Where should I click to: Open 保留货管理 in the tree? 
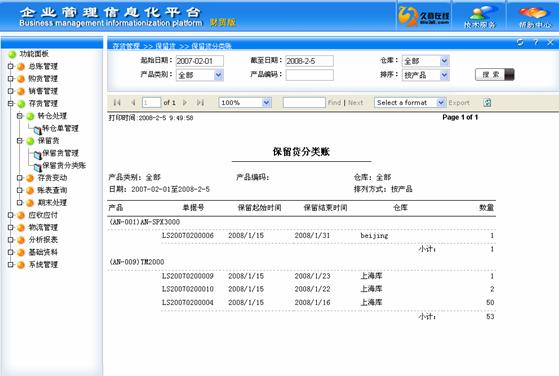coord(61,153)
